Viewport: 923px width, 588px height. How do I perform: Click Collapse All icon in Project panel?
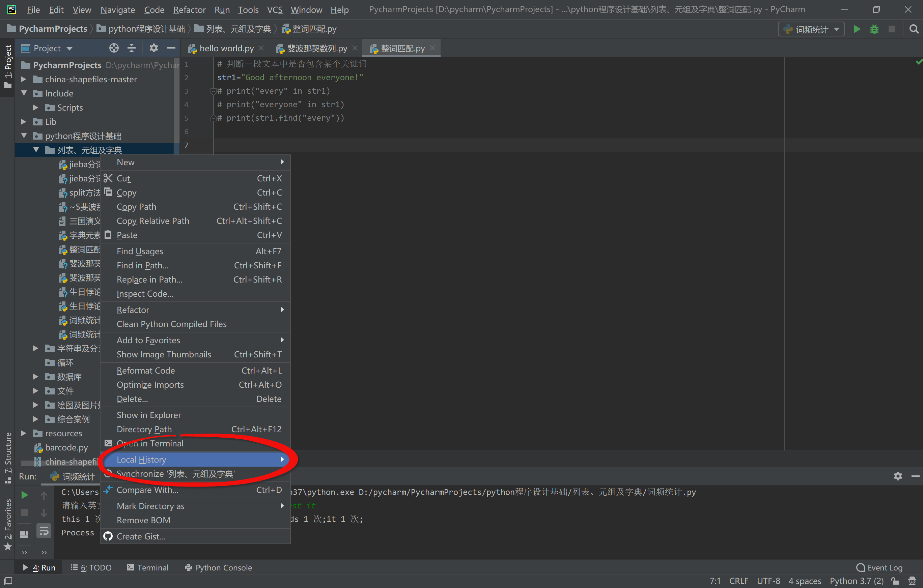click(x=132, y=48)
